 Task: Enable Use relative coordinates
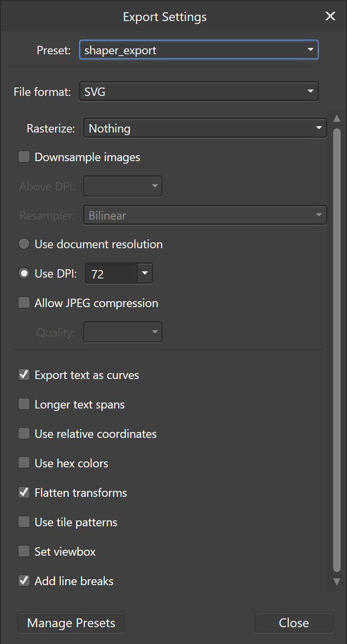pyautogui.click(x=24, y=433)
